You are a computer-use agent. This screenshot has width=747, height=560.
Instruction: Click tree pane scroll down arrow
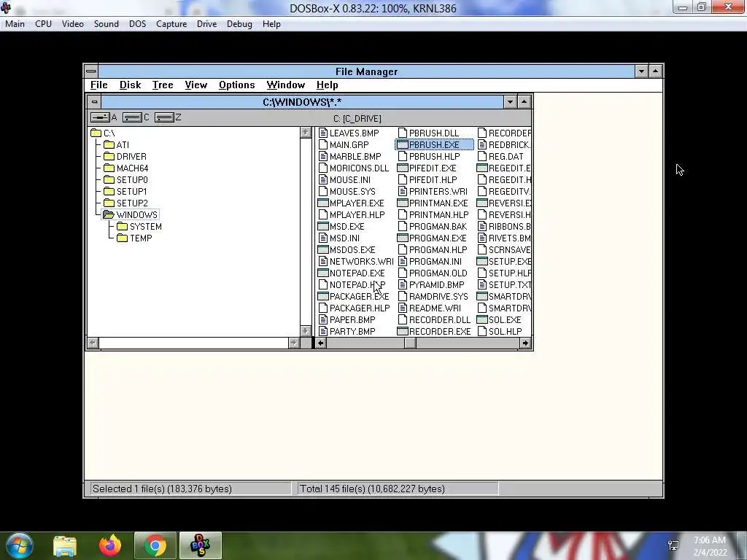[x=306, y=331]
